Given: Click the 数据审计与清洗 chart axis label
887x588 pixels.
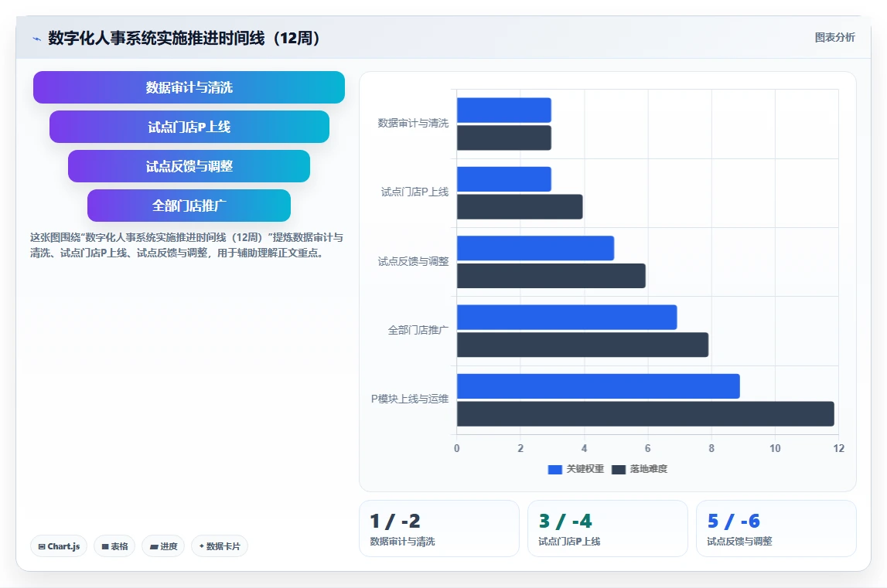Looking at the screenshot, I should tap(413, 124).
